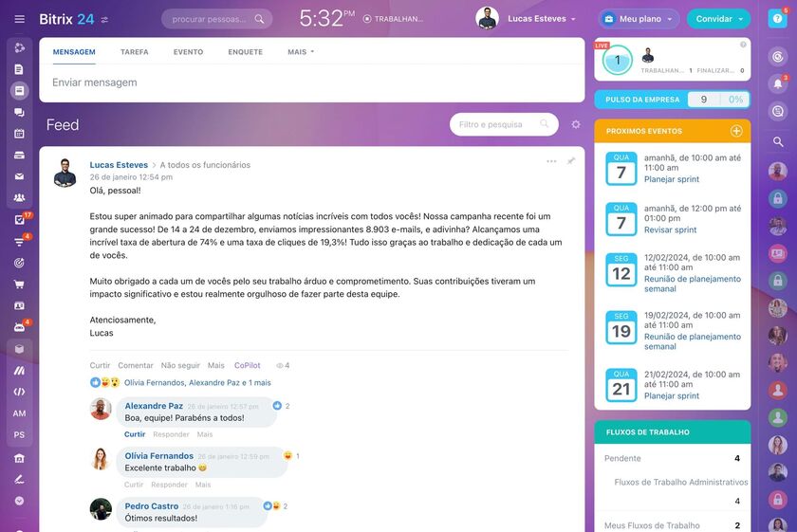Add new event with plus icon
Viewport: 797px width, 532px height.
(736, 131)
